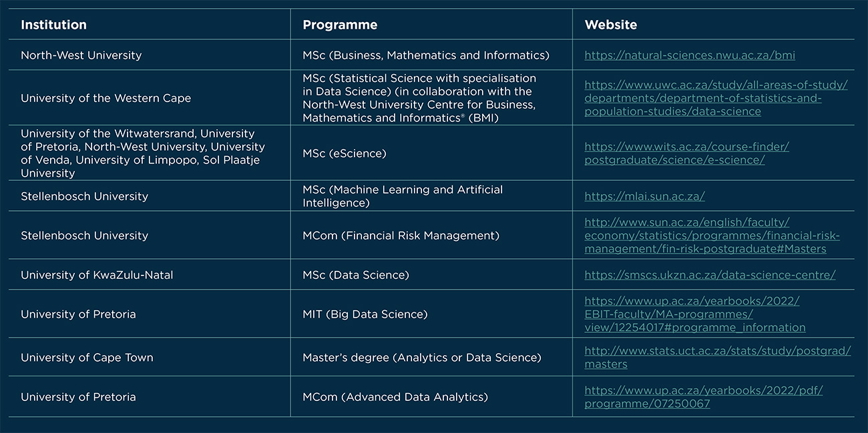This screenshot has width=868, height=433.
Task: Select the University of KwaZulu-Natal cell
Action: (97, 275)
